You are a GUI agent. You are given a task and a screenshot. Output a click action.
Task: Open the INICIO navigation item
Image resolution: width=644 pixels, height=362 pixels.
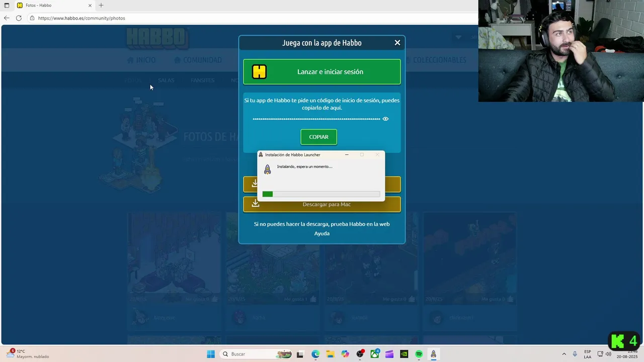(141, 60)
